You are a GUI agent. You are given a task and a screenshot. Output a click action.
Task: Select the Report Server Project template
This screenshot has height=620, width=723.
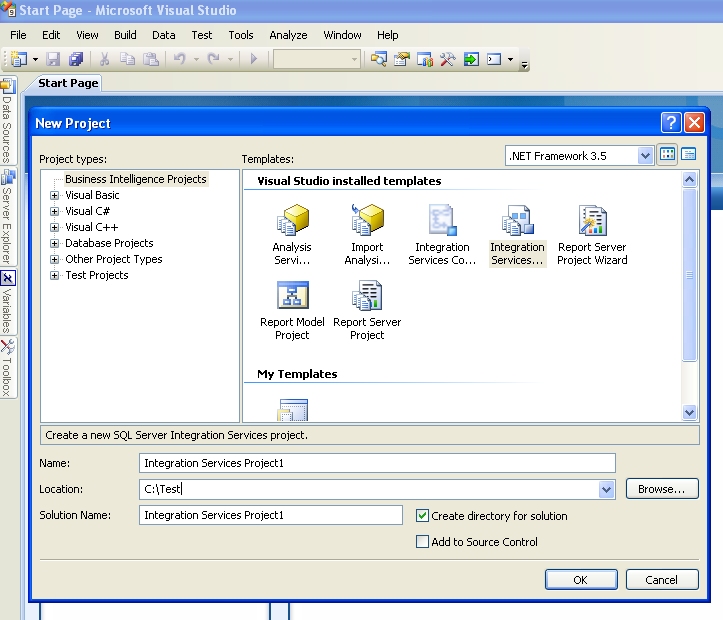coord(367,296)
